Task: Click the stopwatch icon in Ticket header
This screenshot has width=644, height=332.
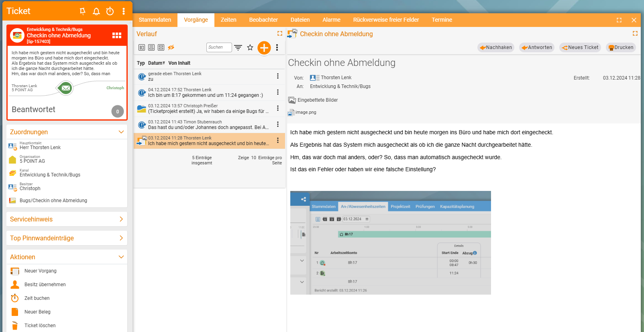Action: click(x=110, y=11)
